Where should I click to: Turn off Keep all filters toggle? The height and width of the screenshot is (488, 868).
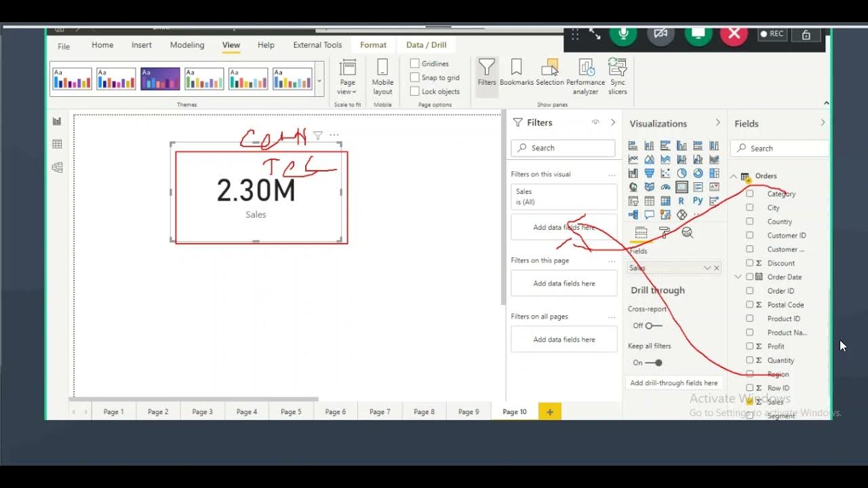pos(653,363)
